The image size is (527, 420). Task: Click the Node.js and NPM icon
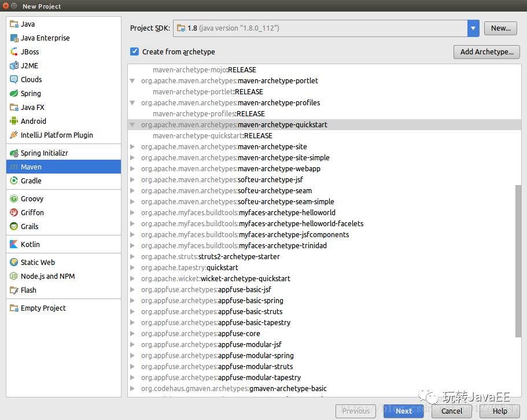(14, 276)
